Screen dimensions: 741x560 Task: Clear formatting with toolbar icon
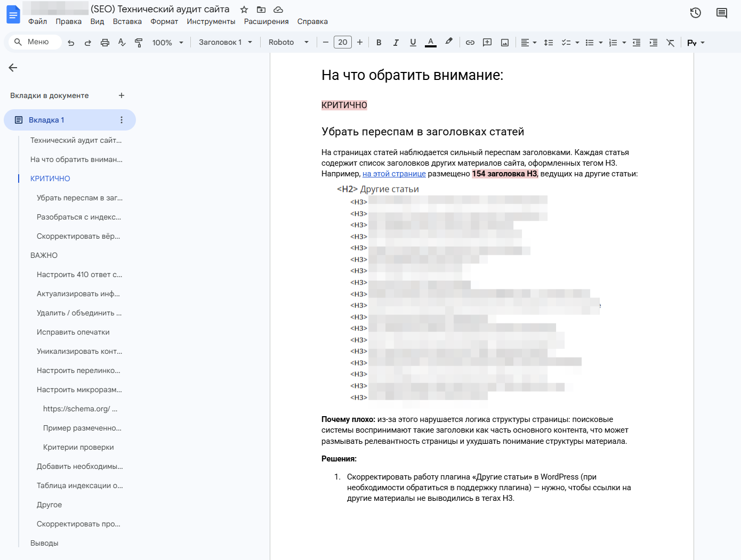coord(670,43)
